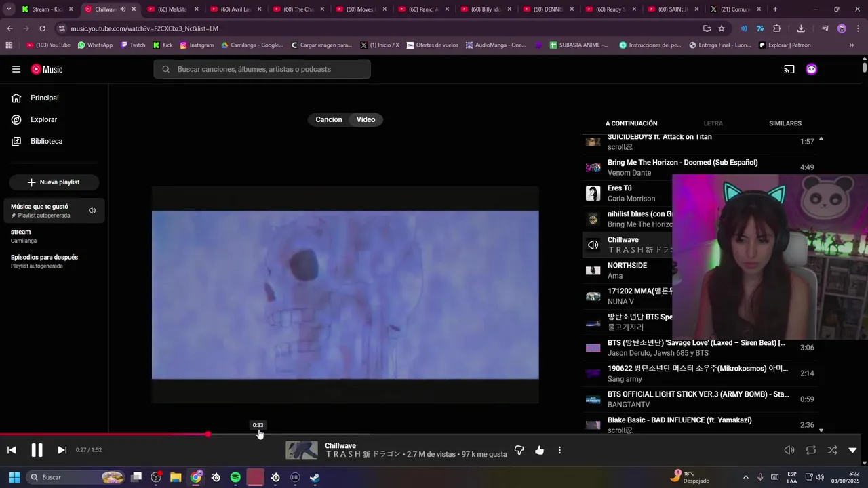Focus the song search field
The image size is (868, 488).
pos(262,69)
